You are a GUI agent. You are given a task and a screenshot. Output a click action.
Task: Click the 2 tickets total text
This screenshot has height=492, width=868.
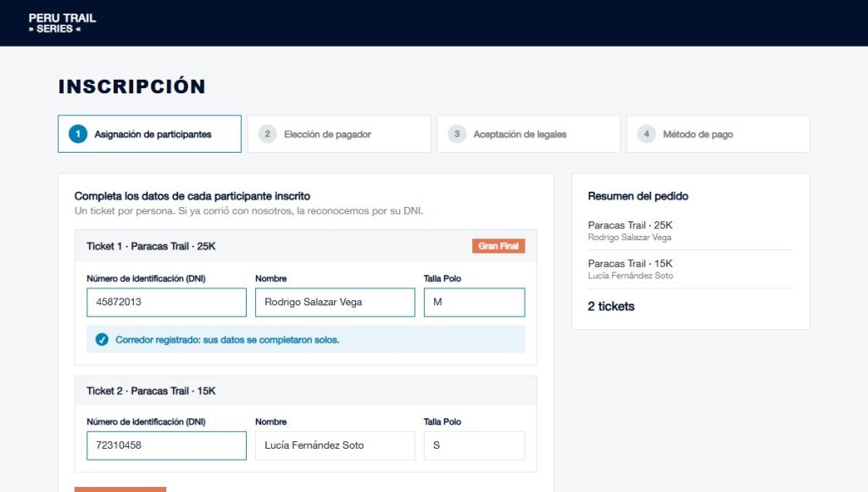click(611, 306)
